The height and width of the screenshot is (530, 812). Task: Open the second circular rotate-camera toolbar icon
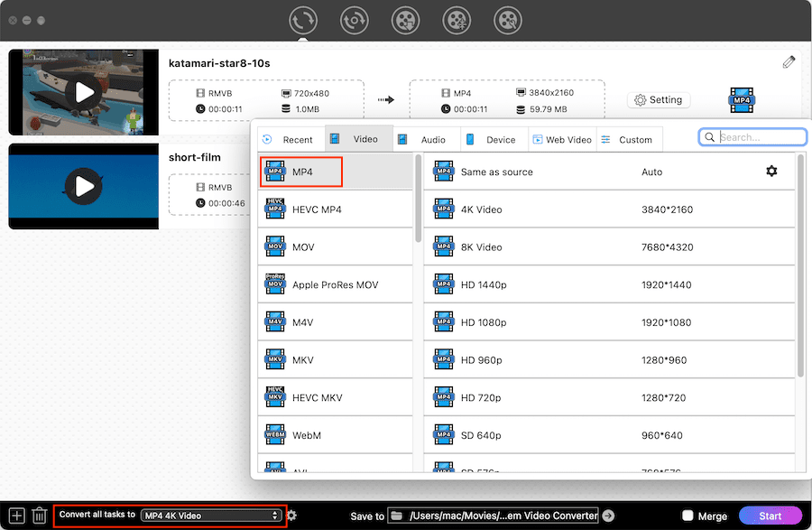(x=355, y=21)
